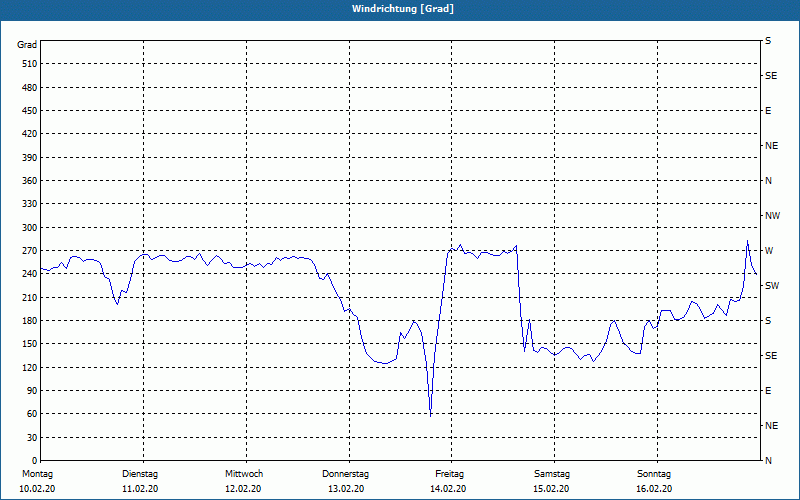Click the 'N' compass label level with 0
Viewport: 800px width, 500px height.
pyautogui.click(x=768, y=460)
